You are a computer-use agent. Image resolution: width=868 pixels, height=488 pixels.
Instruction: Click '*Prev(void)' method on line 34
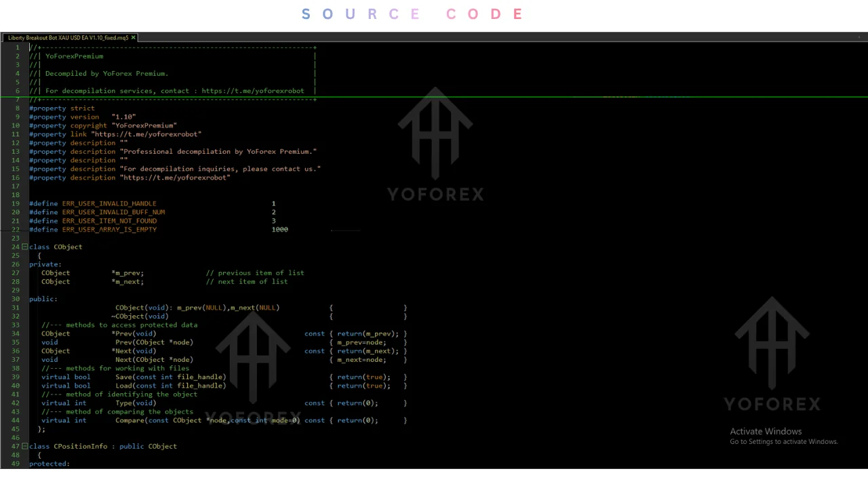pos(134,333)
